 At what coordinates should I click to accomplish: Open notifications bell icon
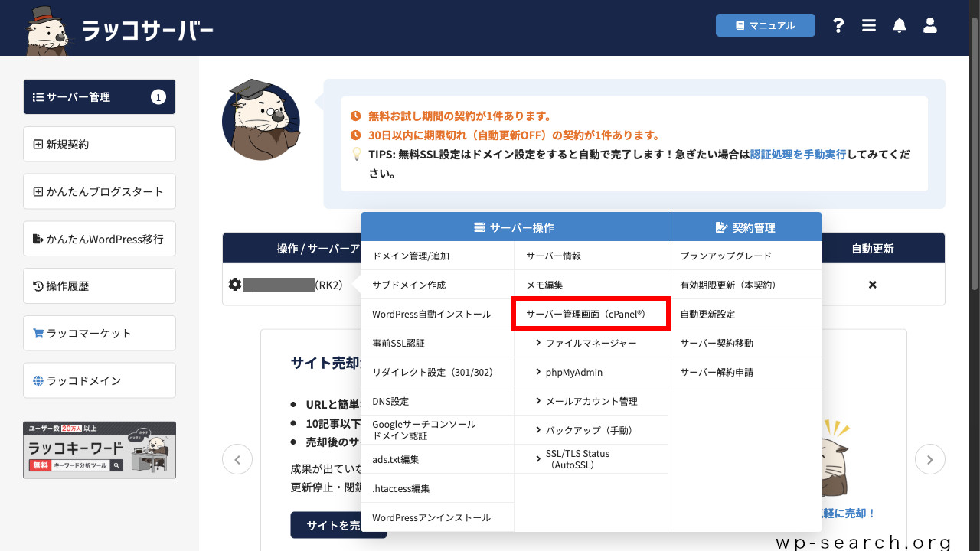900,25
